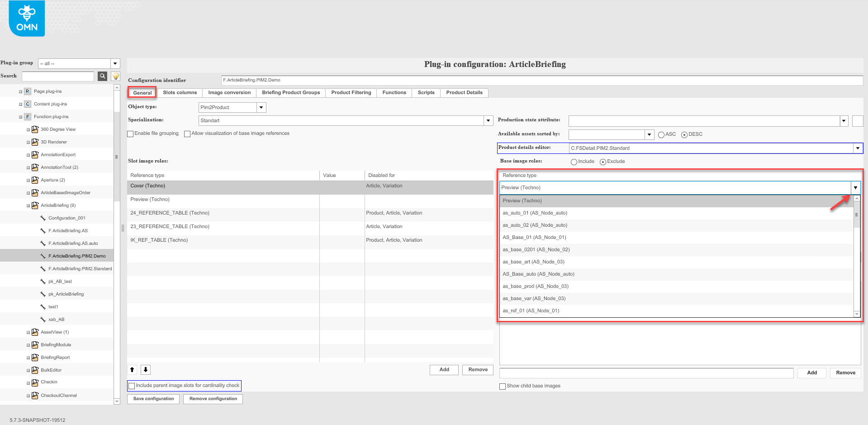Select the Function plug-ins icon
The height and width of the screenshot is (425, 868).
coord(27,116)
